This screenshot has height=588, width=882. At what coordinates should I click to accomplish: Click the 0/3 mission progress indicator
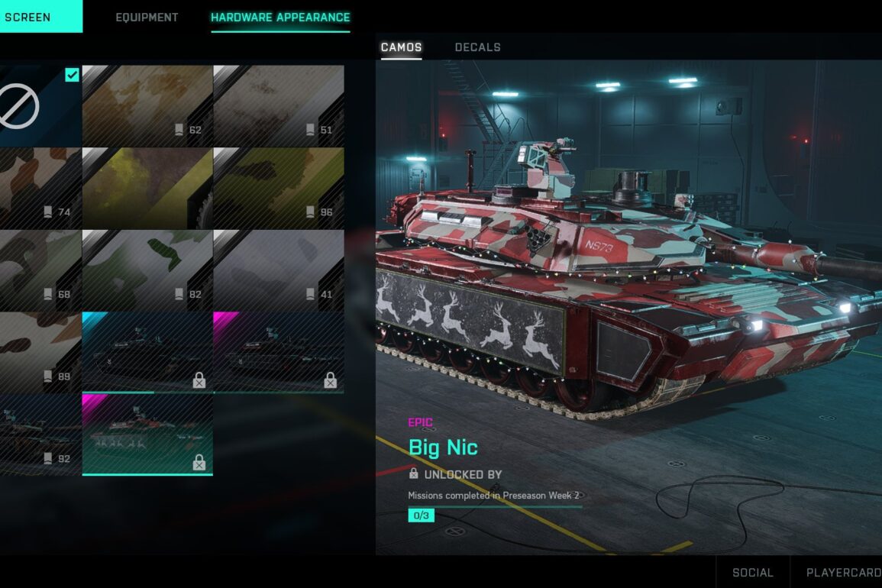421,515
